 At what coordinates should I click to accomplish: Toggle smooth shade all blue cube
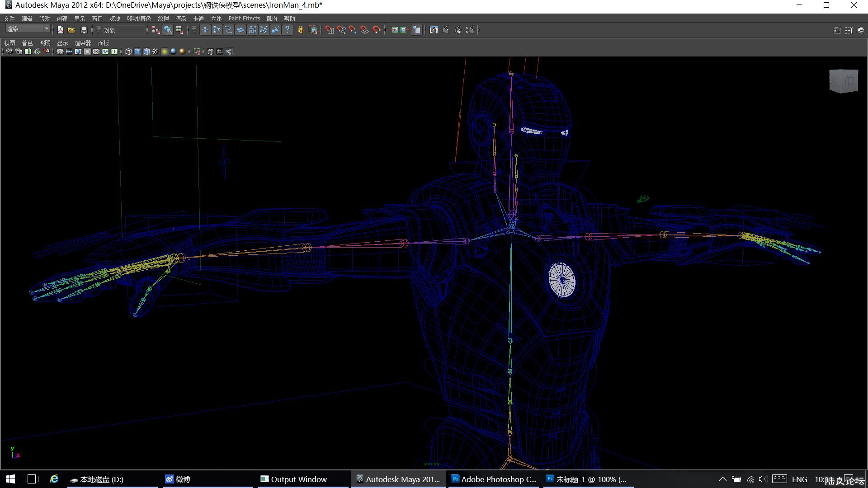137,52
